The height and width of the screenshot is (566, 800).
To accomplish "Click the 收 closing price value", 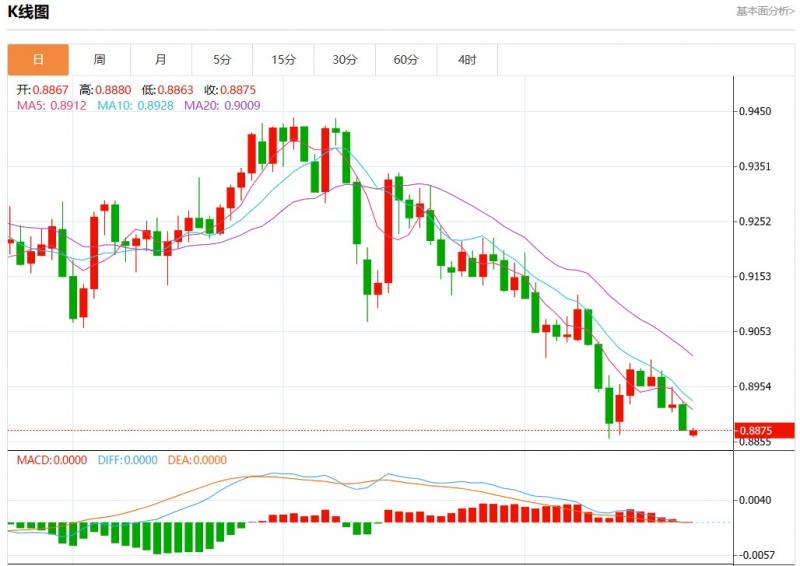I will 237,90.
